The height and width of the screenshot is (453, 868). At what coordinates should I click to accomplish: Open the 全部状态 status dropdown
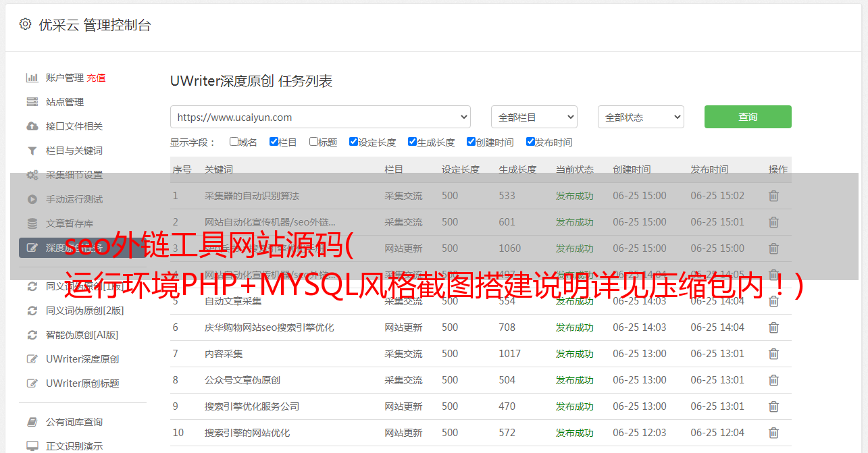tap(641, 117)
